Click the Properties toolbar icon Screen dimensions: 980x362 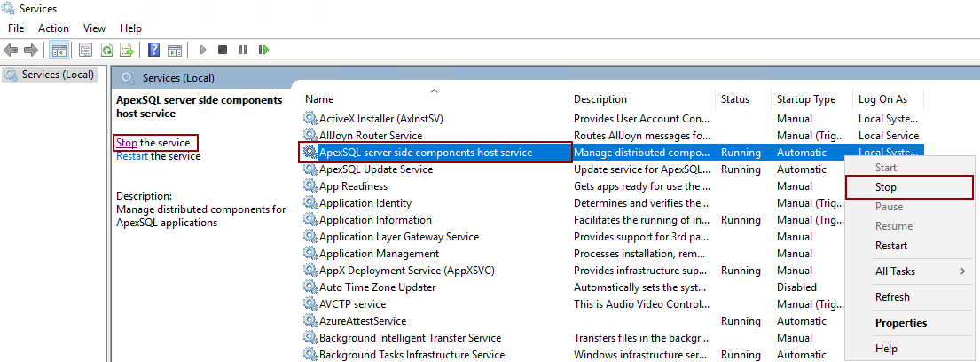point(86,50)
